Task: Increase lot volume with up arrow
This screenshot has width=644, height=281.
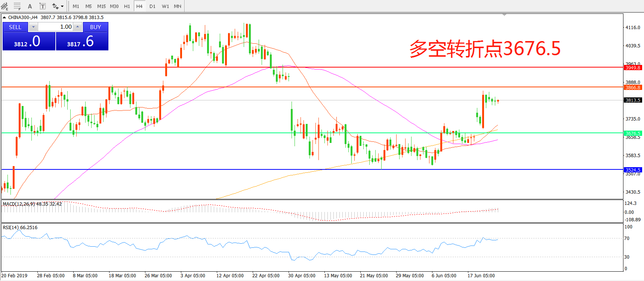Action: click(x=77, y=27)
